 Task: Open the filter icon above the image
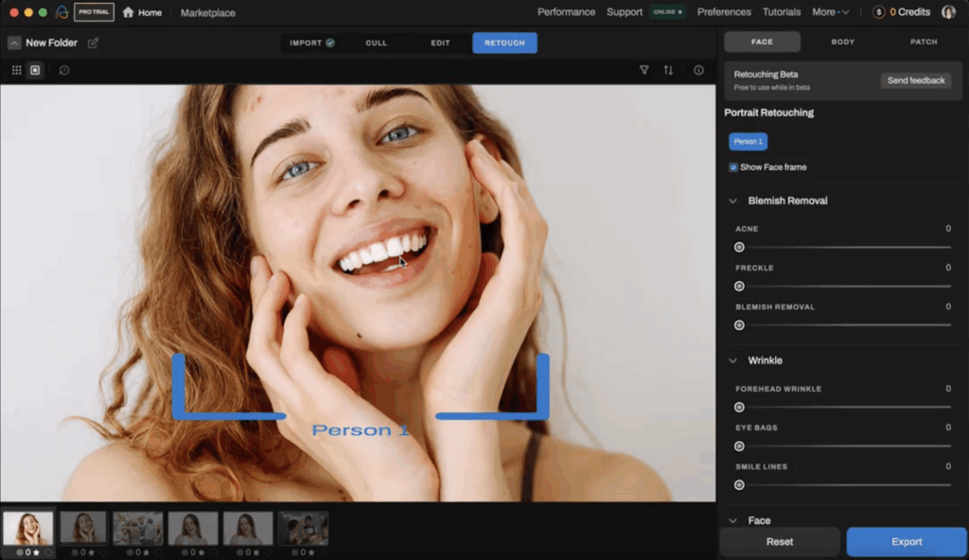pos(644,69)
